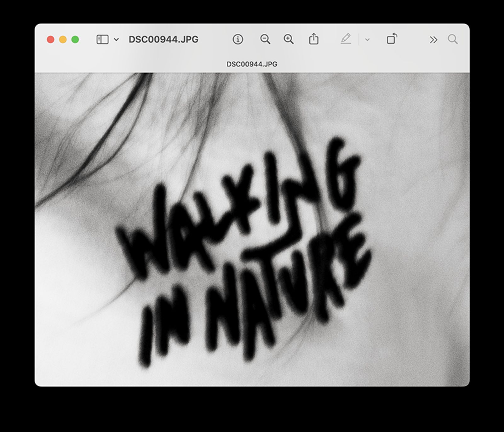Open the sidebar view options chevron
The height and width of the screenshot is (432, 504).
pyautogui.click(x=116, y=40)
